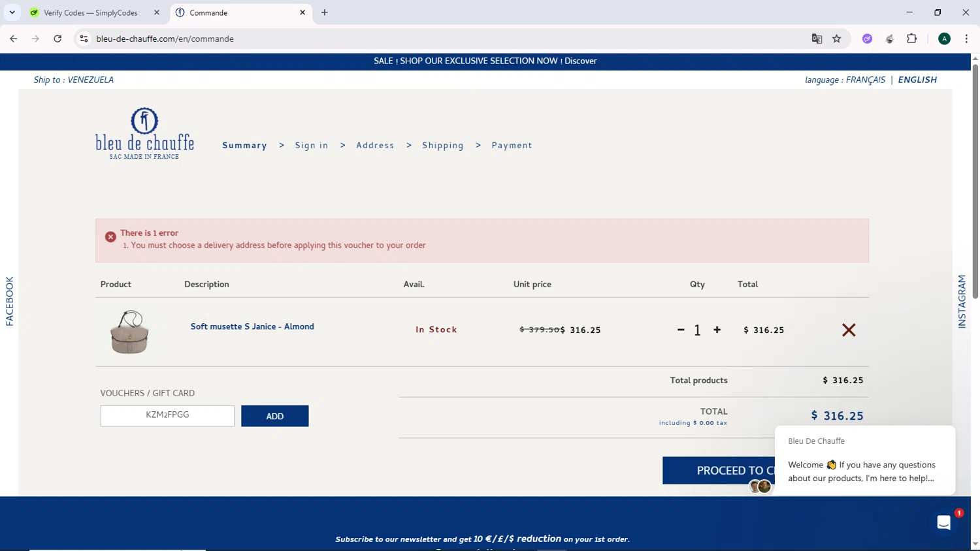This screenshot has width=980, height=551.
Task: Go to Payment checkout step
Action: 512,145
